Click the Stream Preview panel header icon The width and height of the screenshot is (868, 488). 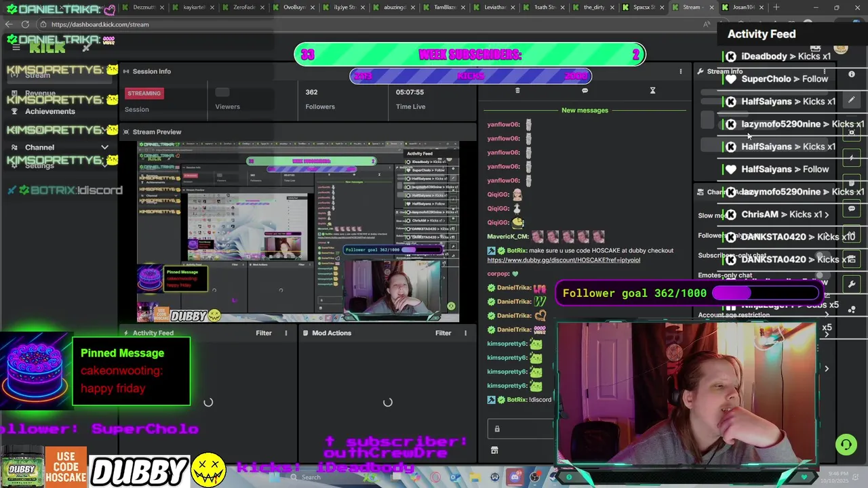coord(126,132)
